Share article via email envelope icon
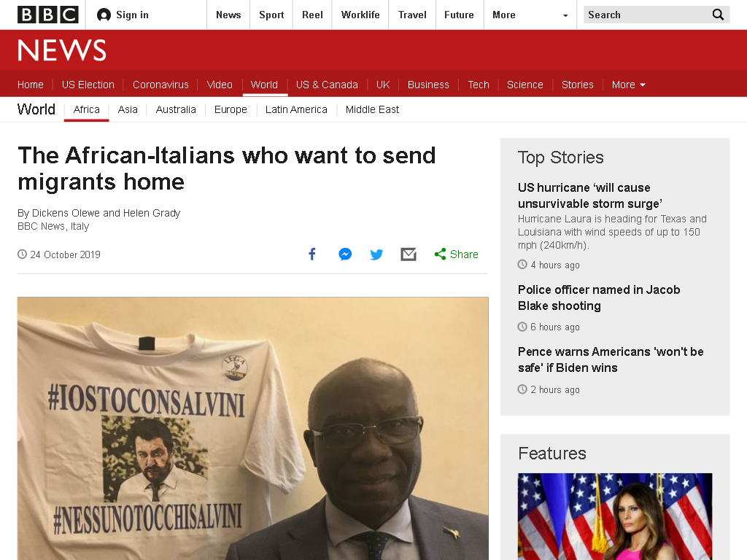This screenshot has height=560, width=747. pyautogui.click(x=409, y=254)
